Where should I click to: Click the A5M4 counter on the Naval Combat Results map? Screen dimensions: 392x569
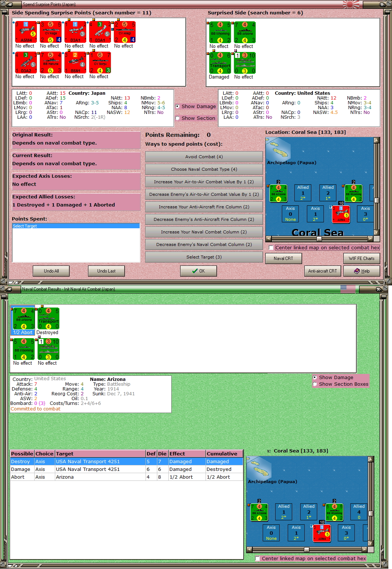(x=322, y=533)
